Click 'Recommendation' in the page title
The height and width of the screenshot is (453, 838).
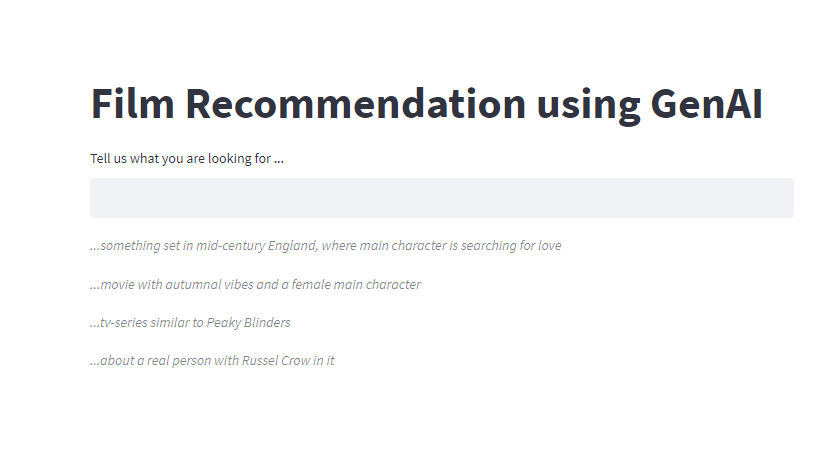tap(355, 104)
